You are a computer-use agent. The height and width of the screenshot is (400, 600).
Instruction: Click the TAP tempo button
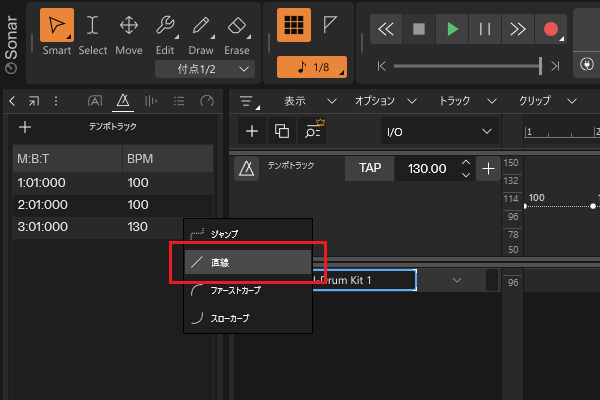click(x=369, y=169)
